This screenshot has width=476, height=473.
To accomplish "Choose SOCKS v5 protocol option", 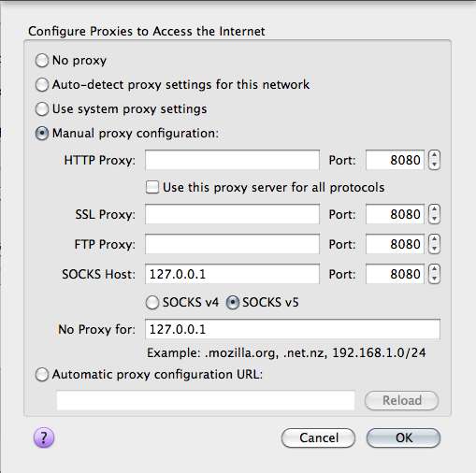I will coord(233,303).
